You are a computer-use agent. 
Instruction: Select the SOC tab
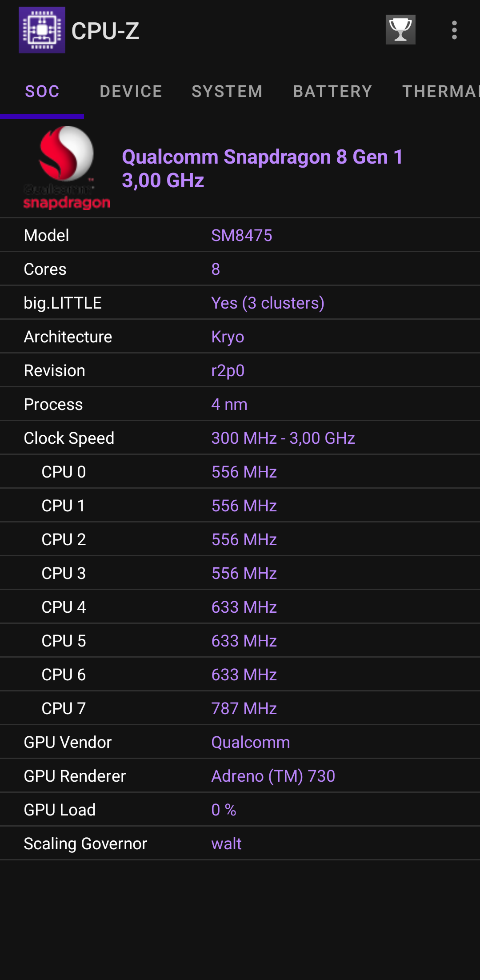point(42,91)
